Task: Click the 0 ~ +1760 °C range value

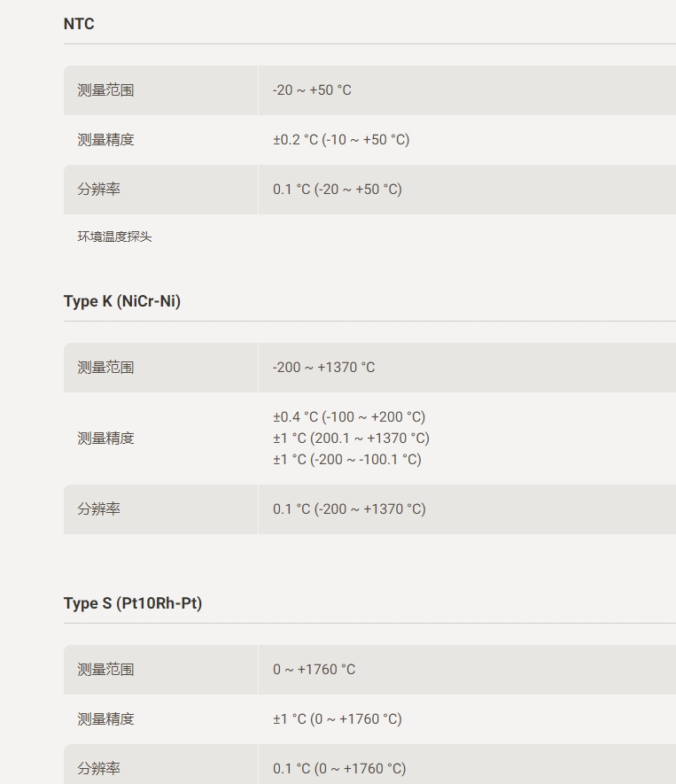Action: tap(314, 670)
